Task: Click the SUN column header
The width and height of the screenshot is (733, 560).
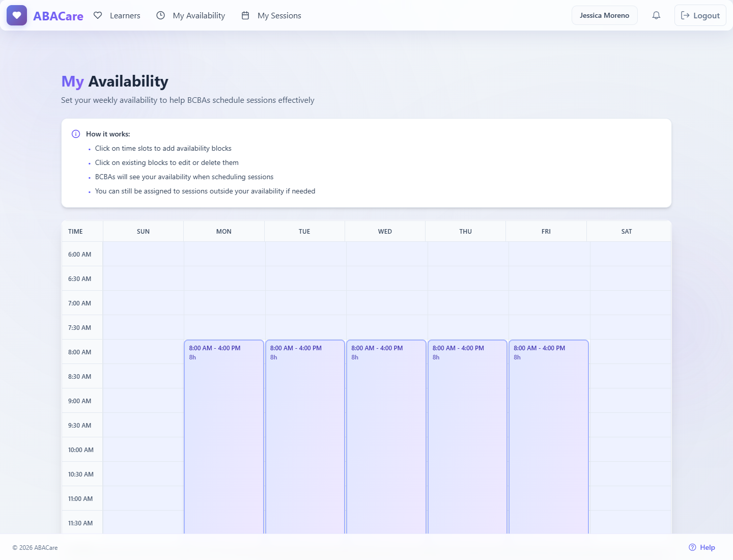Action: point(144,231)
